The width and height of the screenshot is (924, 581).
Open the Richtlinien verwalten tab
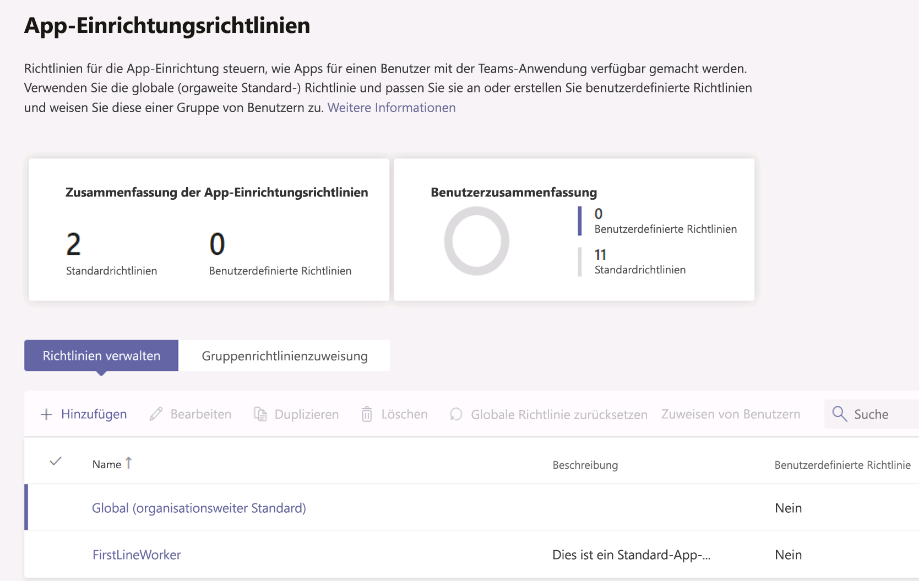click(x=101, y=355)
